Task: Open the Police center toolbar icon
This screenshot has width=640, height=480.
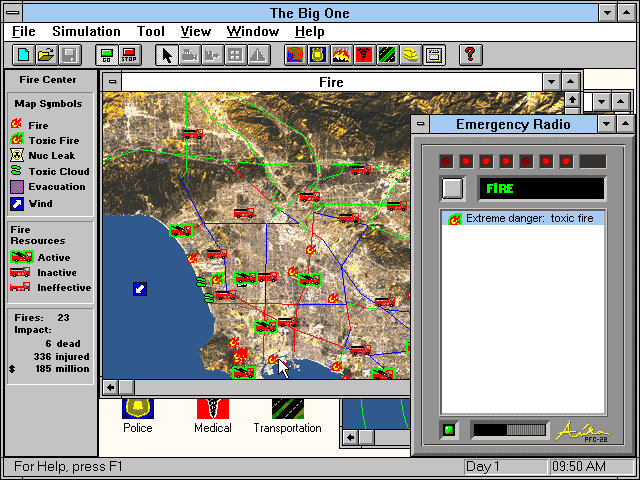Action: click(x=318, y=55)
